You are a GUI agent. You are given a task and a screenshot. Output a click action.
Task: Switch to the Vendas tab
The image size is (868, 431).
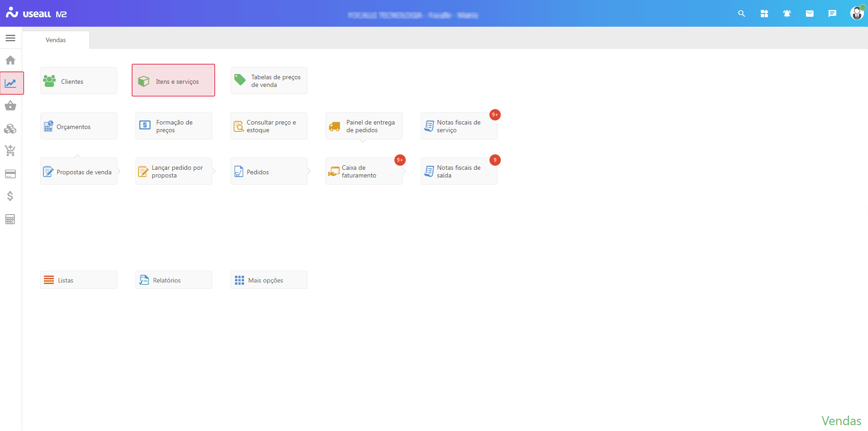click(x=56, y=40)
